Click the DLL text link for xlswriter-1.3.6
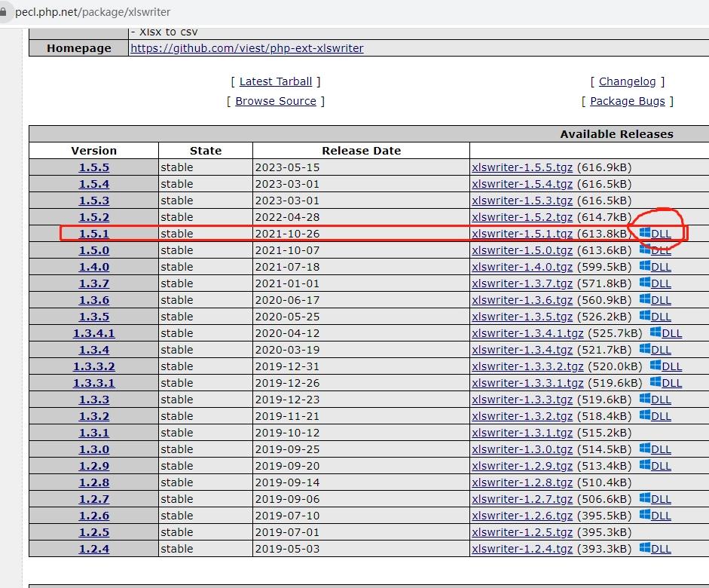709x588 pixels. tap(661, 300)
